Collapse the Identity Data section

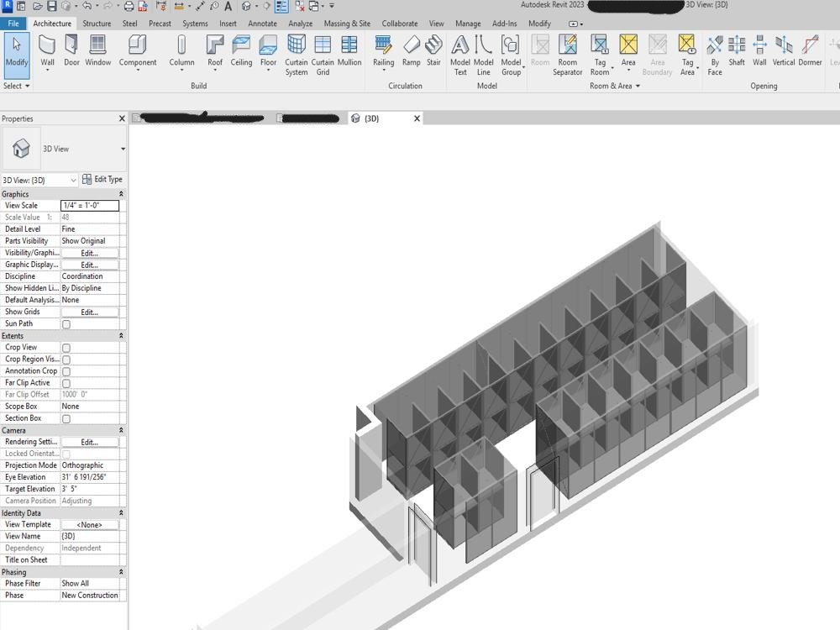coord(121,512)
